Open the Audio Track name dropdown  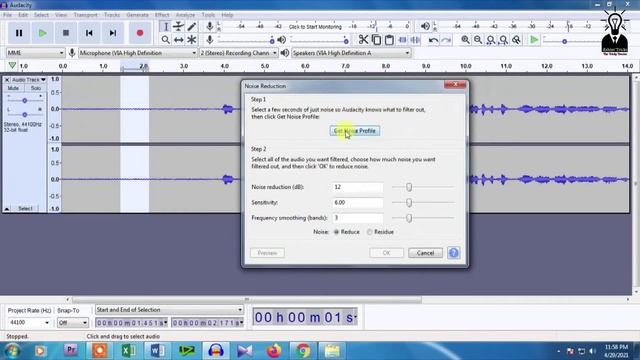[29, 80]
